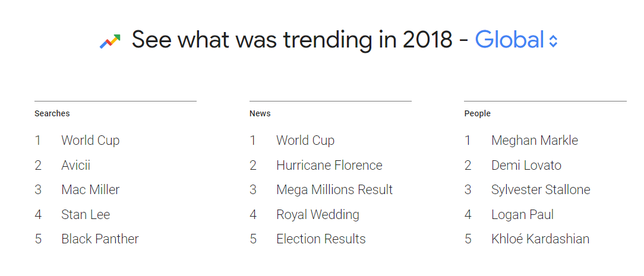Image resolution: width=644 pixels, height=276 pixels.
Task: Open World Cup in News list
Action: coord(305,141)
